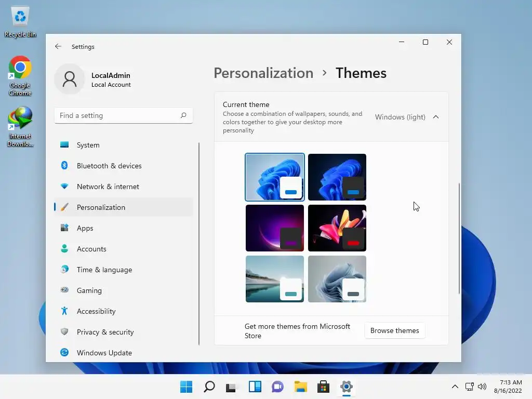Image resolution: width=532 pixels, height=399 pixels.
Task: Click the Bluetooth icon in sidebar
Action: tap(64, 166)
